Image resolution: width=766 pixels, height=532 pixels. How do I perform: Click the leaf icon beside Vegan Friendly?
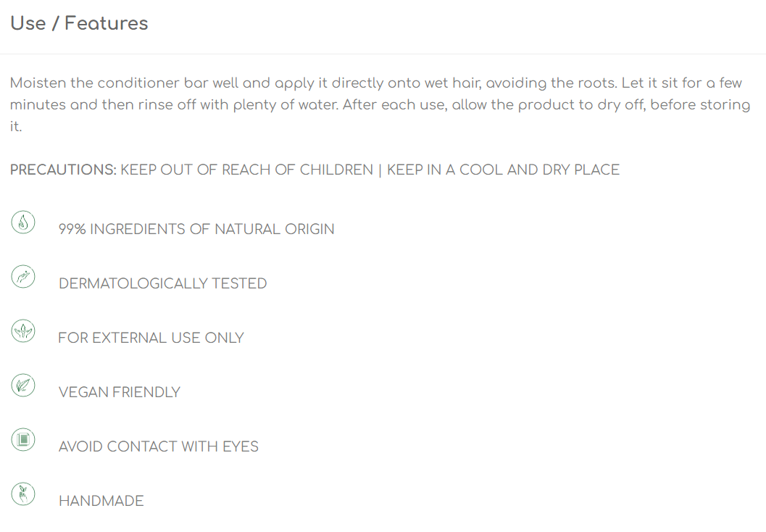[23, 385]
